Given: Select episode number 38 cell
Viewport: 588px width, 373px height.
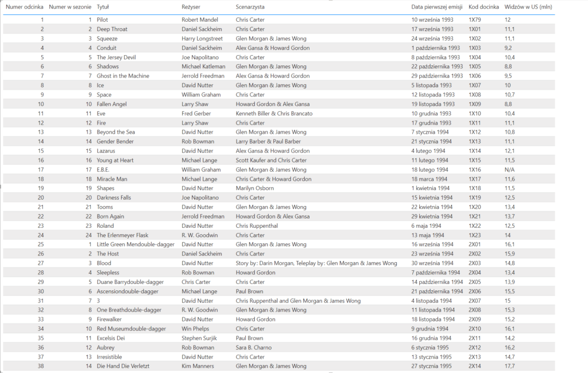Looking at the screenshot, I should pyautogui.click(x=41, y=366).
